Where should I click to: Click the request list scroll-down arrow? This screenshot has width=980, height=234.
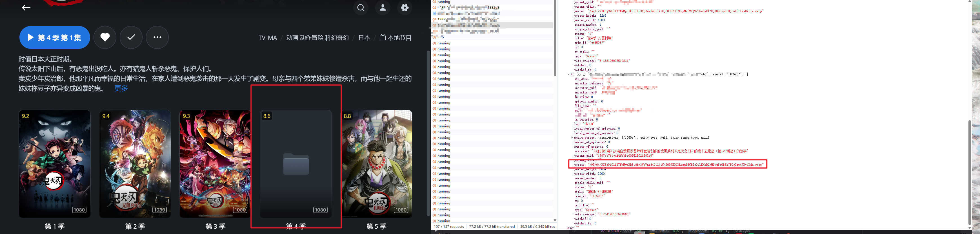pyautogui.click(x=555, y=220)
